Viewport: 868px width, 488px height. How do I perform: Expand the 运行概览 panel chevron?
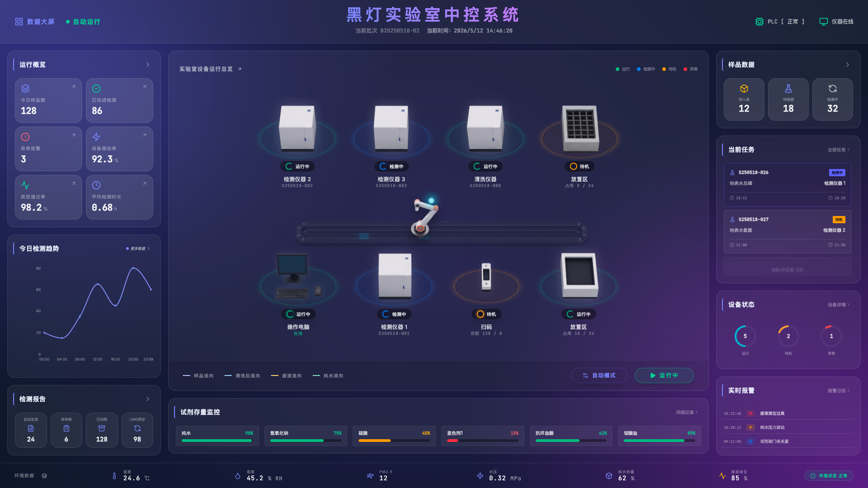click(148, 65)
